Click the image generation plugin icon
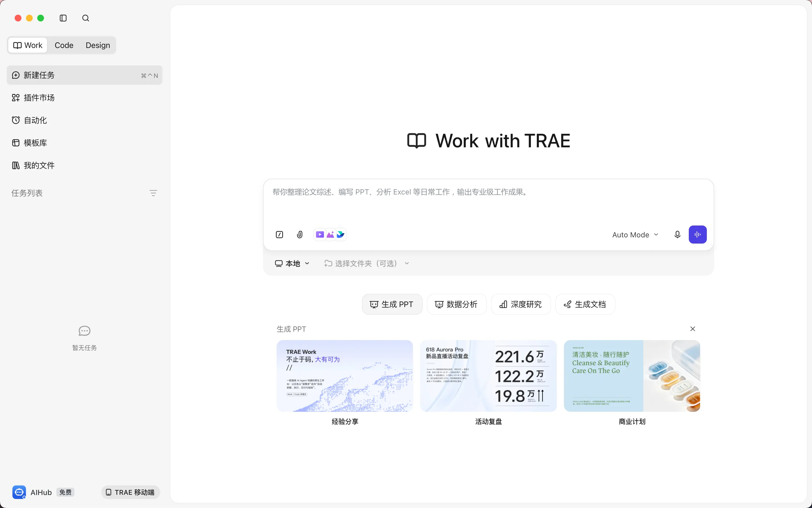The image size is (812, 508). point(330,235)
